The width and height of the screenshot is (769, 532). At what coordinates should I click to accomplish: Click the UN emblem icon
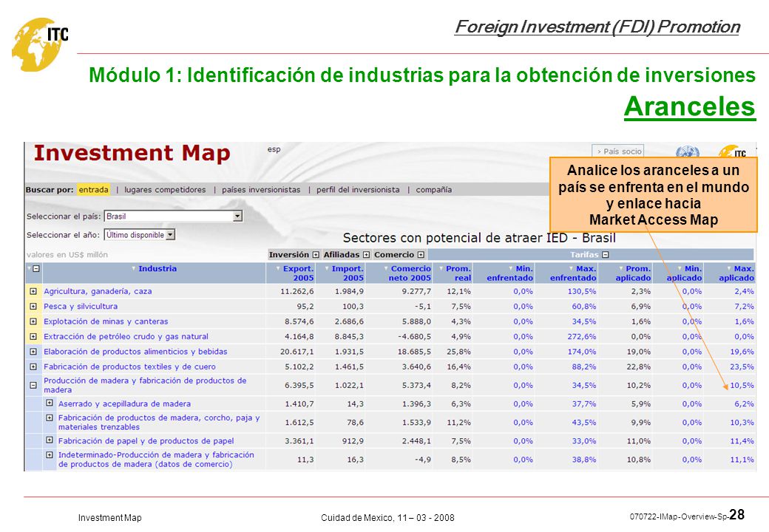coord(687,151)
